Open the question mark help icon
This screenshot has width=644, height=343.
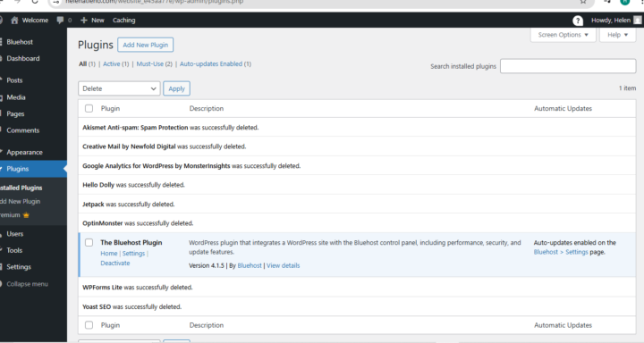click(578, 21)
